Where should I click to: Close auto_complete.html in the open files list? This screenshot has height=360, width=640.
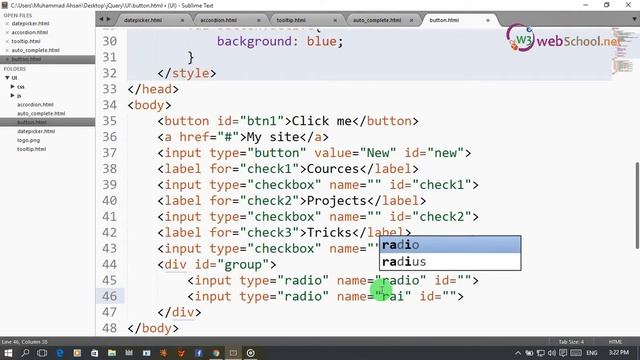tap(7, 51)
